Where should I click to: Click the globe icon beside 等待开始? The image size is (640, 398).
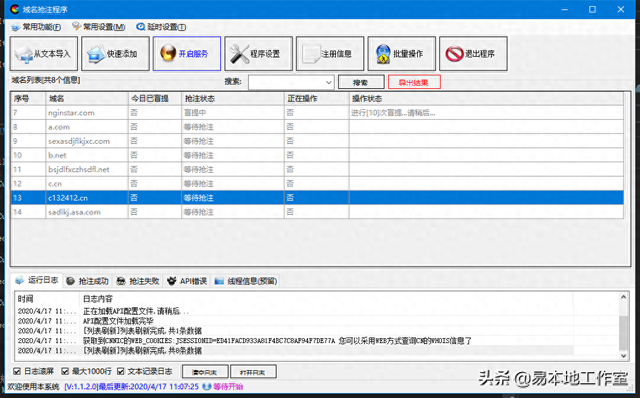pos(207,387)
